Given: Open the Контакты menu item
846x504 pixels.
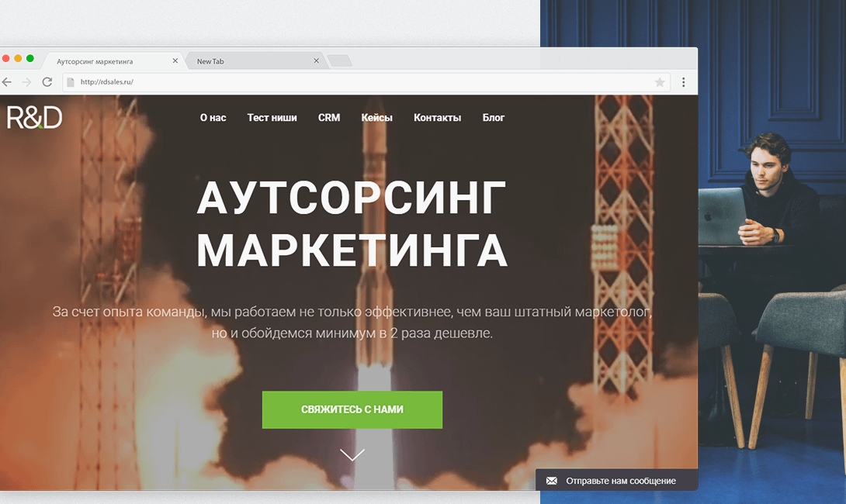Looking at the screenshot, I should click(x=438, y=118).
